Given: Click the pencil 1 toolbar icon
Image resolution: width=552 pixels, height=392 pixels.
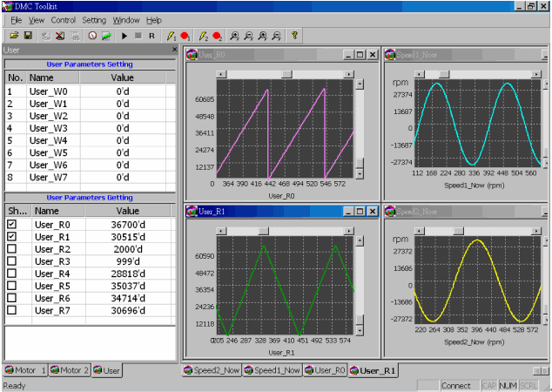Looking at the screenshot, I should 172,36.
